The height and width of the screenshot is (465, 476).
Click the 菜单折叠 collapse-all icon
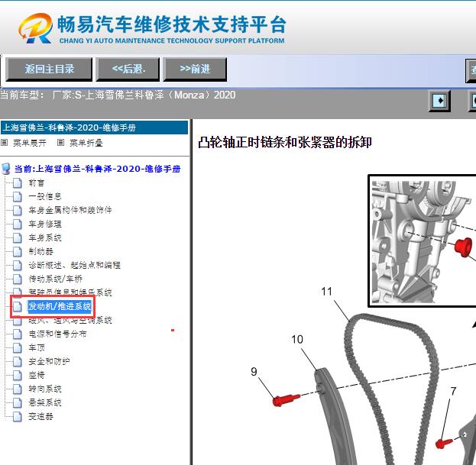[60, 143]
